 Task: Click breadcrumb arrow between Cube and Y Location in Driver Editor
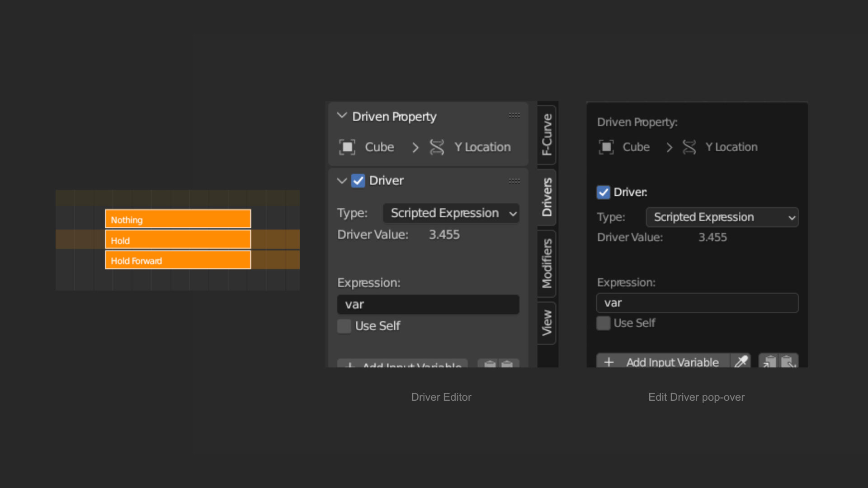[415, 147]
